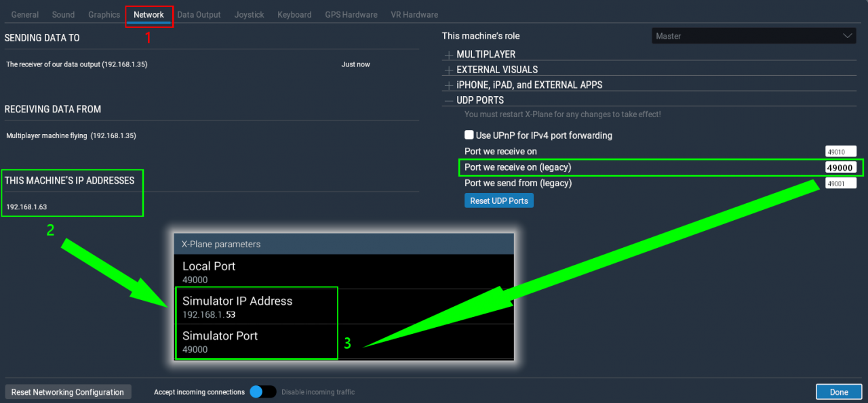
Task: Click the Reset UDP Ports button
Action: click(x=499, y=201)
